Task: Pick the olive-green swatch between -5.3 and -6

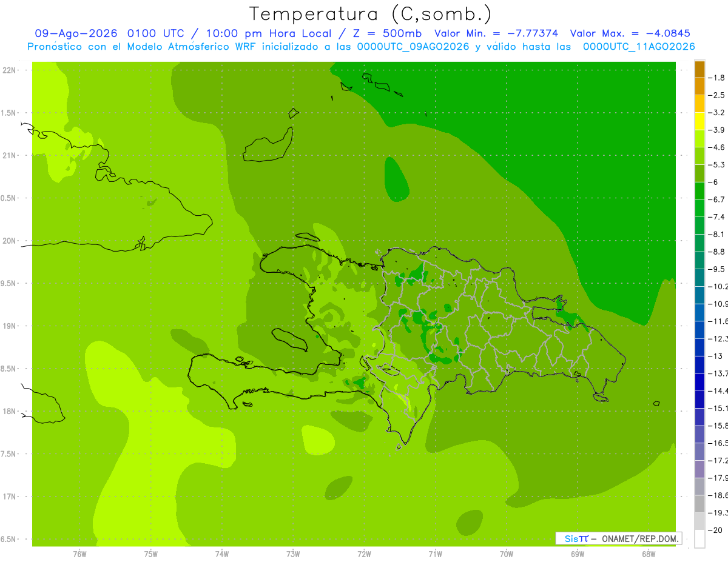Action: point(699,173)
